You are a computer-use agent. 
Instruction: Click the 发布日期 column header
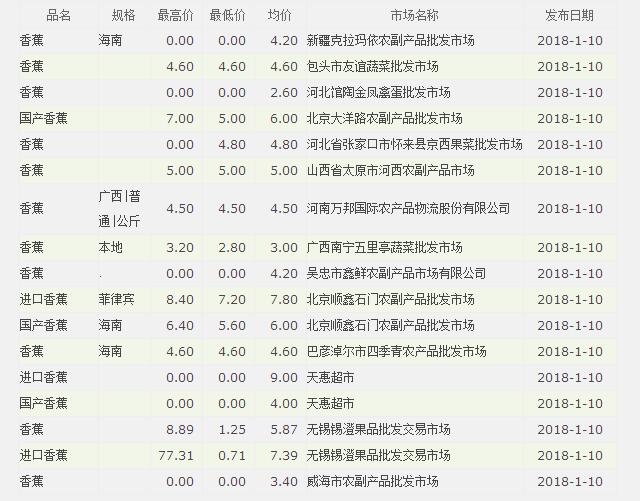(x=569, y=16)
